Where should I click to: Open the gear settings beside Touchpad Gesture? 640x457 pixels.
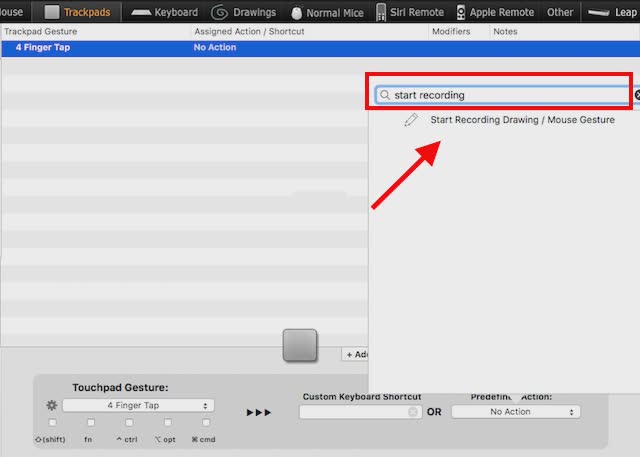pos(51,405)
